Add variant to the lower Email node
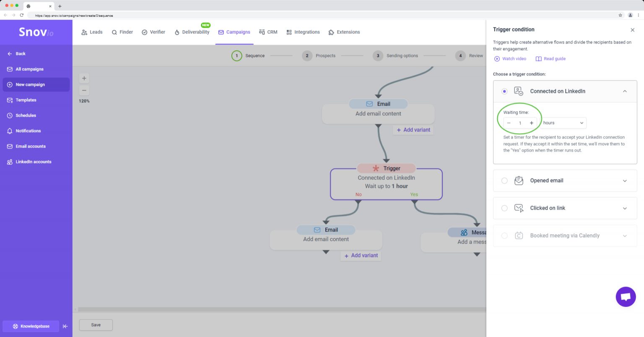The width and height of the screenshot is (644, 337). coord(361,255)
